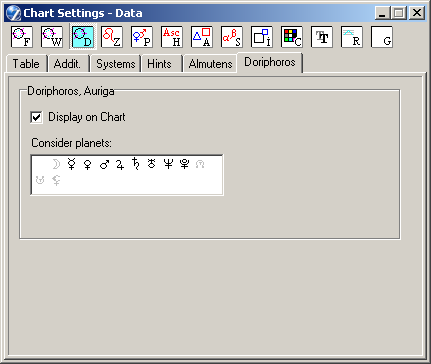Select the Doriphoros tab
Screen dimensions: 431x364
270,62
